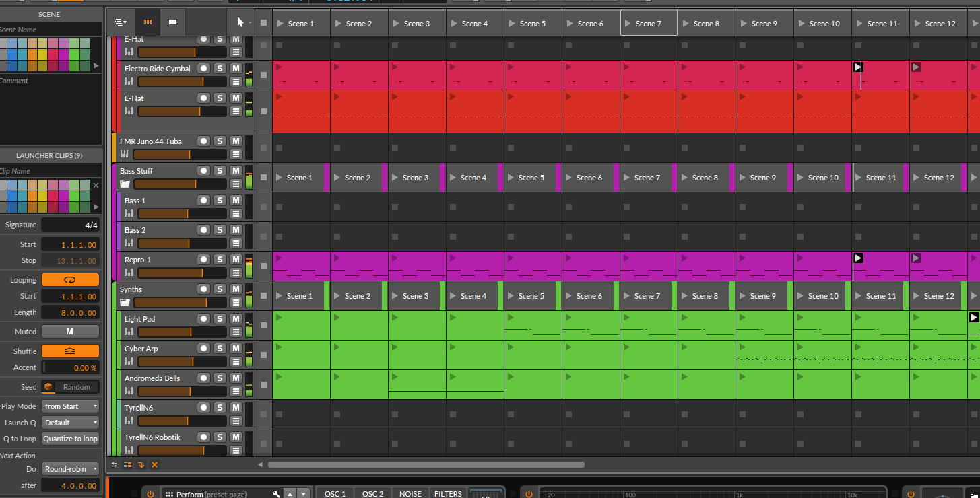Solo the Bass 1 track
Viewport: 980px width, 498px height.
(220, 200)
